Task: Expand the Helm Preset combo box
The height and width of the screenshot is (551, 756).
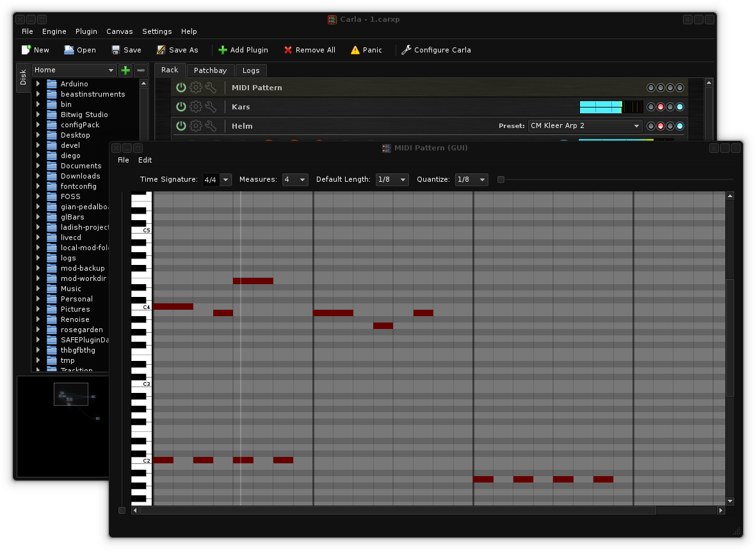Action: 585,126
